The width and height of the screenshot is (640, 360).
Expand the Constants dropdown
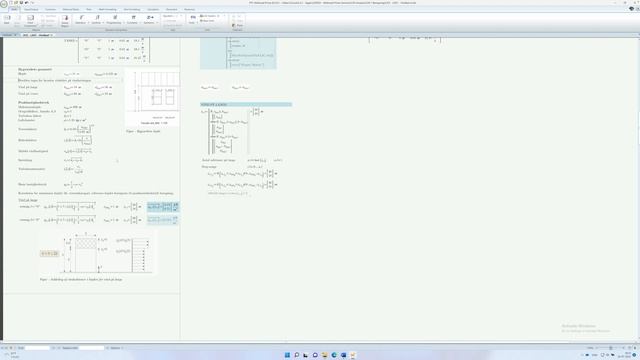[x=133, y=19]
